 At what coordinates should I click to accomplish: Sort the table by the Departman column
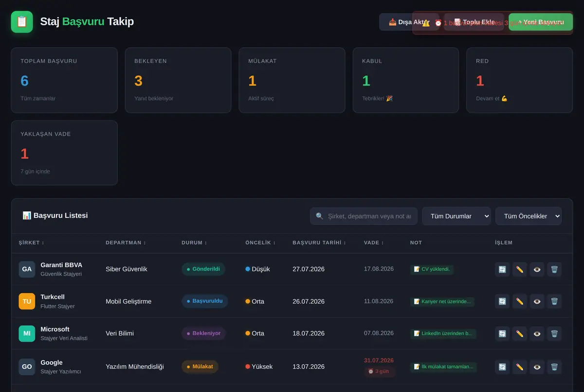click(x=126, y=243)
